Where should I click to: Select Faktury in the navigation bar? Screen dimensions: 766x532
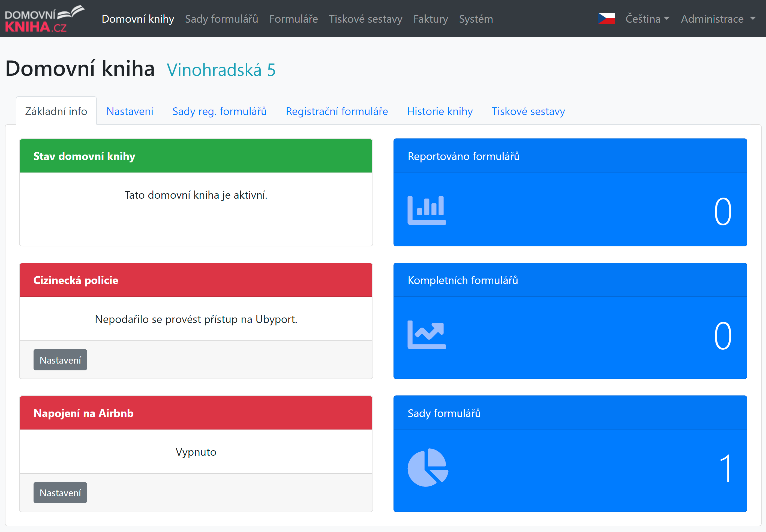click(431, 19)
